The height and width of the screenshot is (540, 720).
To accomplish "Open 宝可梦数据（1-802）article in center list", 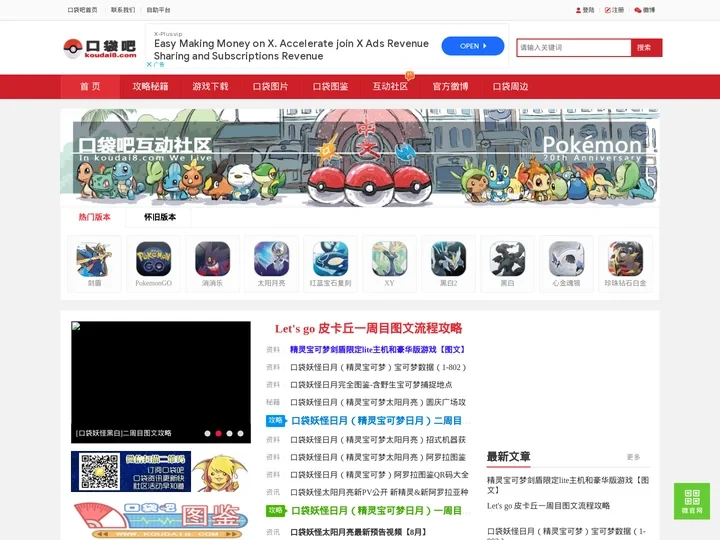I will [378, 367].
